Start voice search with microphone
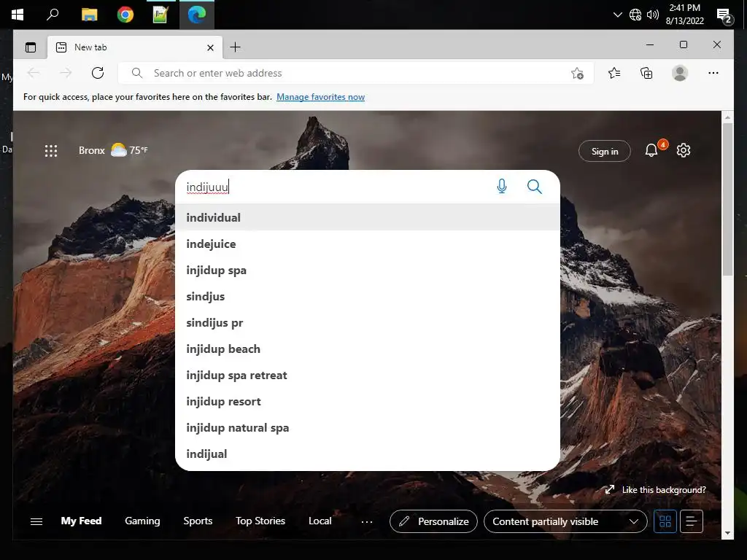Viewport: 747px width, 560px height. pyautogui.click(x=502, y=186)
